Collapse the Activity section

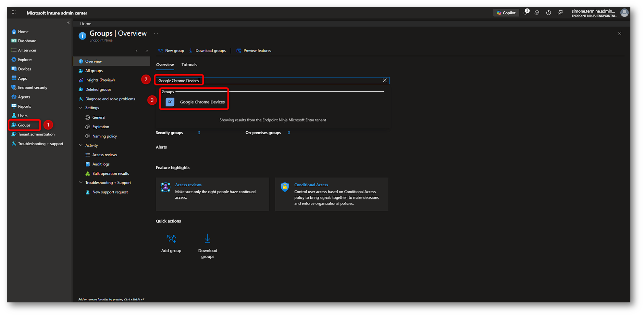pyautogui.click(x=81, y=145)
